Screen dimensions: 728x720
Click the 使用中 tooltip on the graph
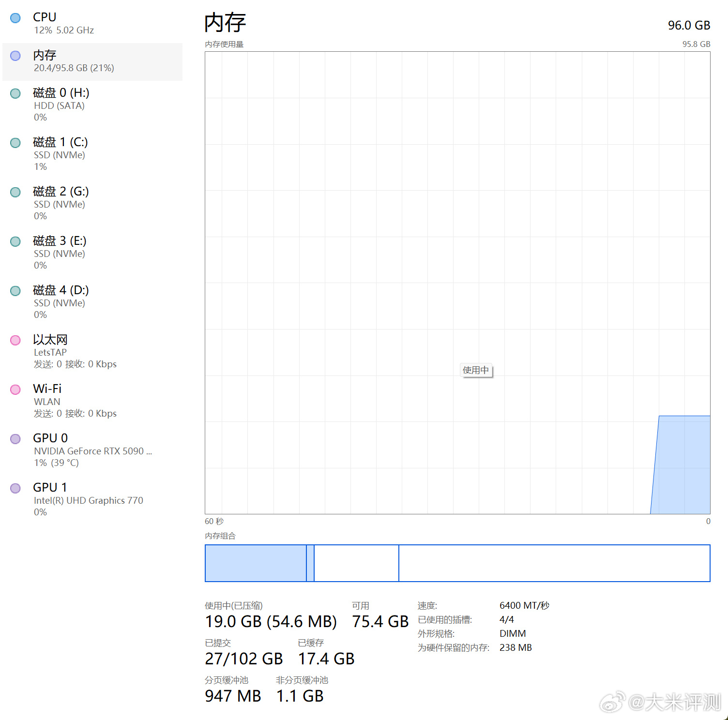476,370
